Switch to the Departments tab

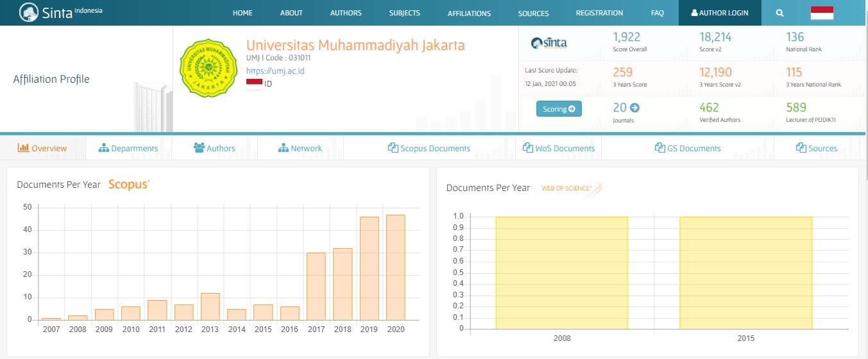128,148
